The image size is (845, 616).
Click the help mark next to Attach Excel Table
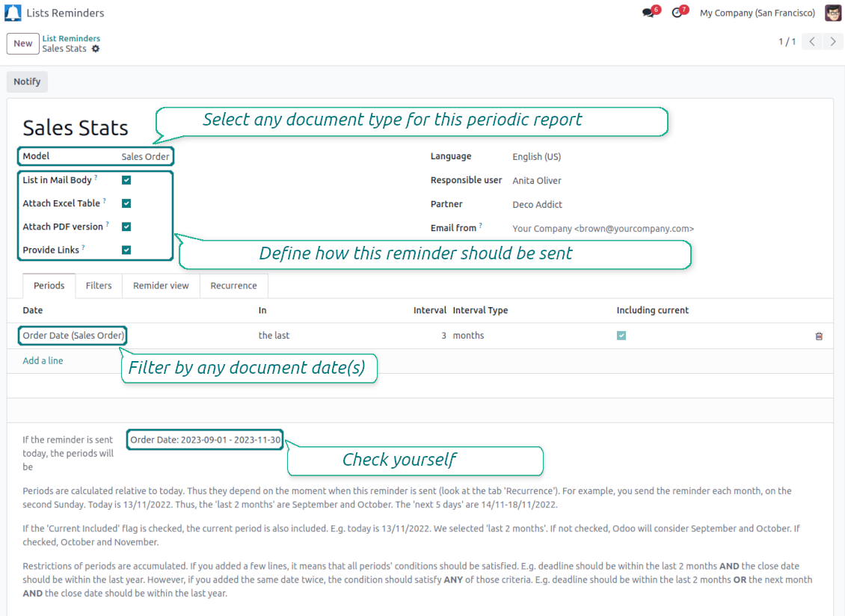[x=105, y=200]
